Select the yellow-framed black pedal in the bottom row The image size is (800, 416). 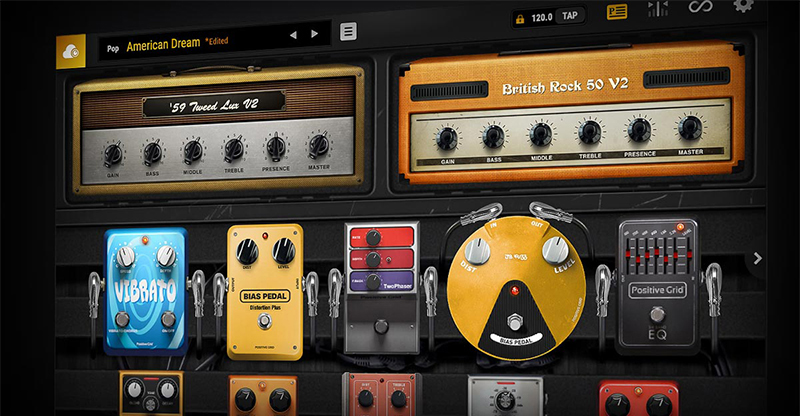pos(151,393)
